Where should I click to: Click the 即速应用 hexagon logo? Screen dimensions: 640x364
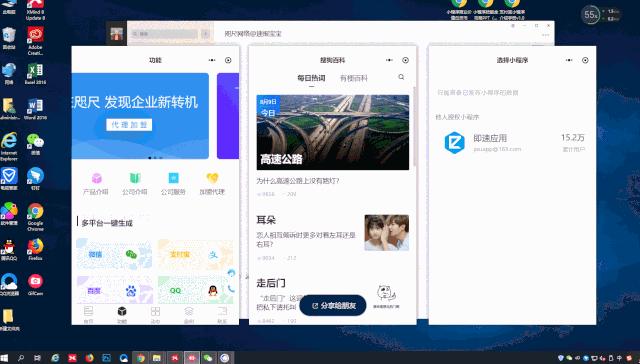(x=454, y=143)
